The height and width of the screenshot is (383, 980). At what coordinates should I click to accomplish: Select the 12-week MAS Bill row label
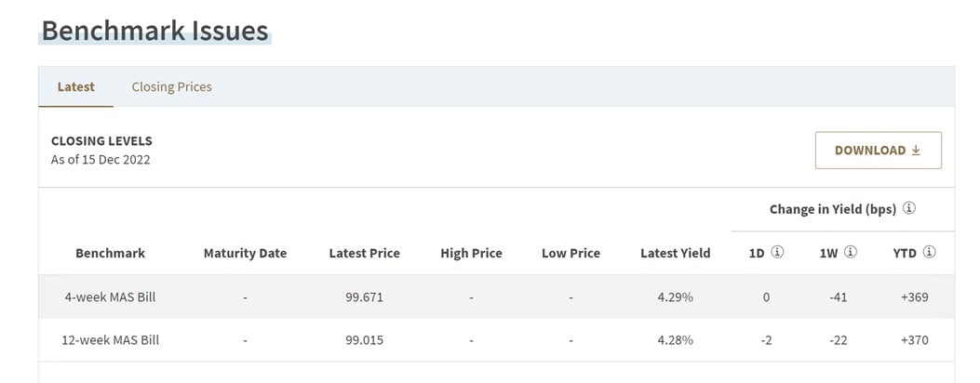(x=110, y=340)
